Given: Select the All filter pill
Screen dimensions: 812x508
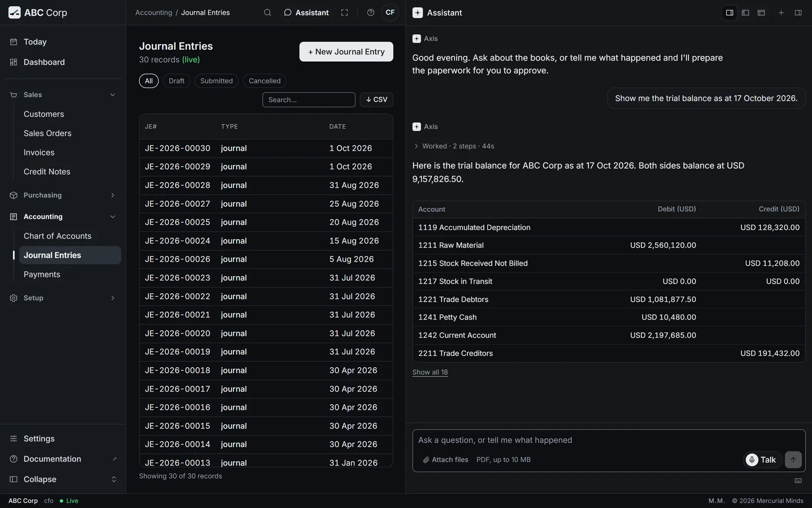Looking at the screenshot, I should tap(149, 81).
